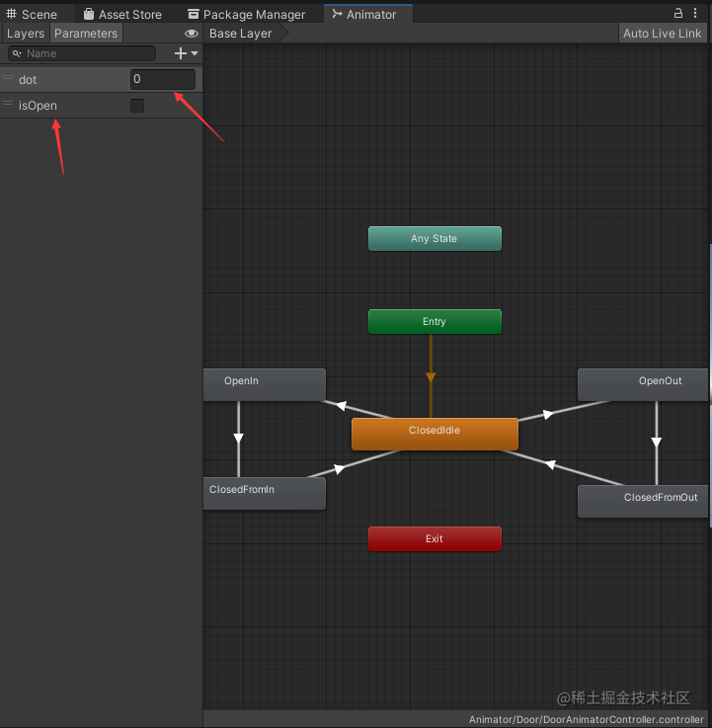The height and width of the screenshot is (728, 712).
Task: Open the three-dot window options menu
Action: pos(695,13)
